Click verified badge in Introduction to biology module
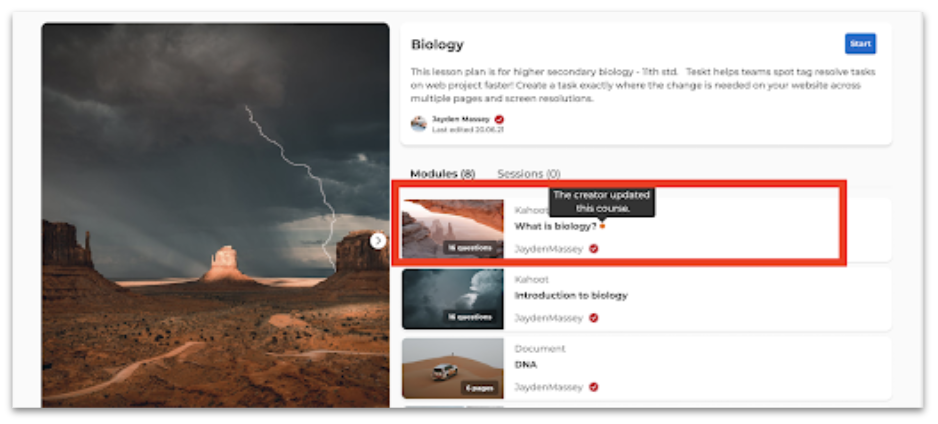Screen dimensions: 938x424 point(593,318)
